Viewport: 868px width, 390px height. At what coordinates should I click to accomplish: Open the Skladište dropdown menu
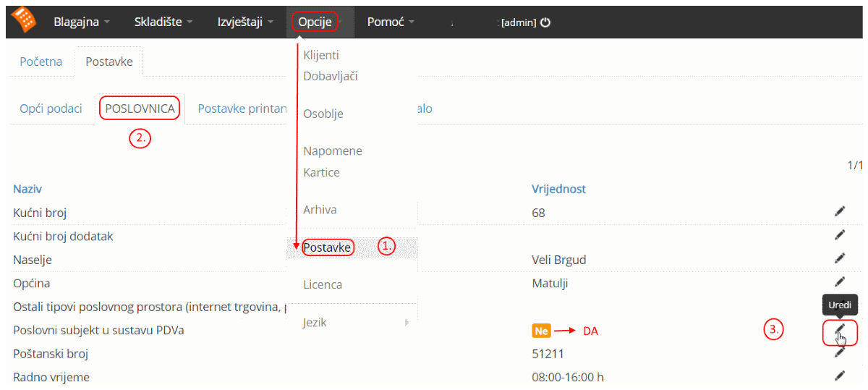pos(163,22)
